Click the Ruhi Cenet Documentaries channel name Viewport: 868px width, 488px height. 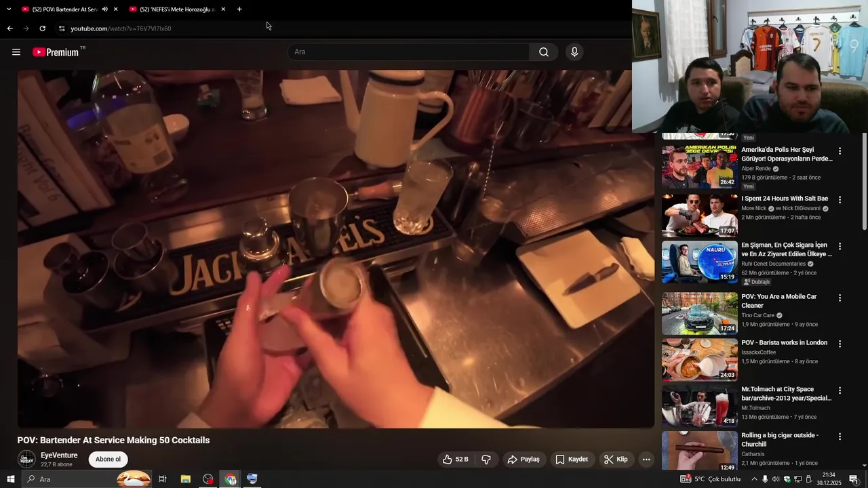(773, 264)
